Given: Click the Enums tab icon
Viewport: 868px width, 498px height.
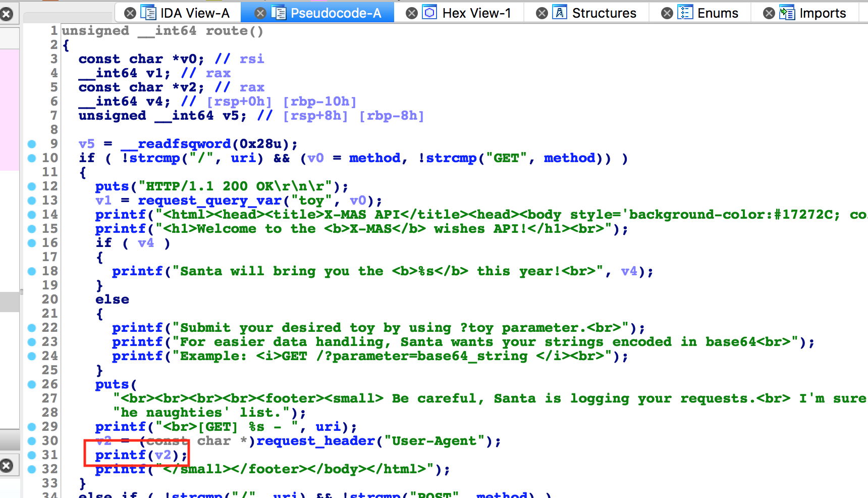Looking at the screenshot, I should [685, 13].
